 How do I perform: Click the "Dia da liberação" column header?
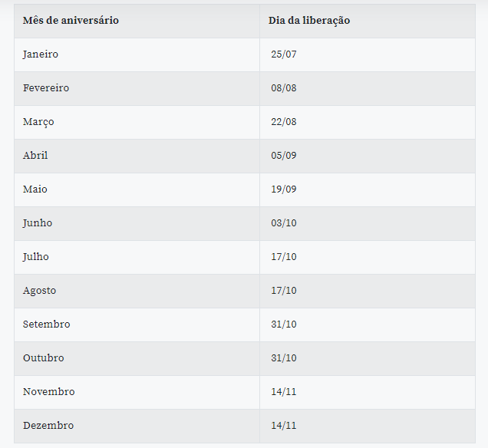pyautogui.click(x=309, y=21)
